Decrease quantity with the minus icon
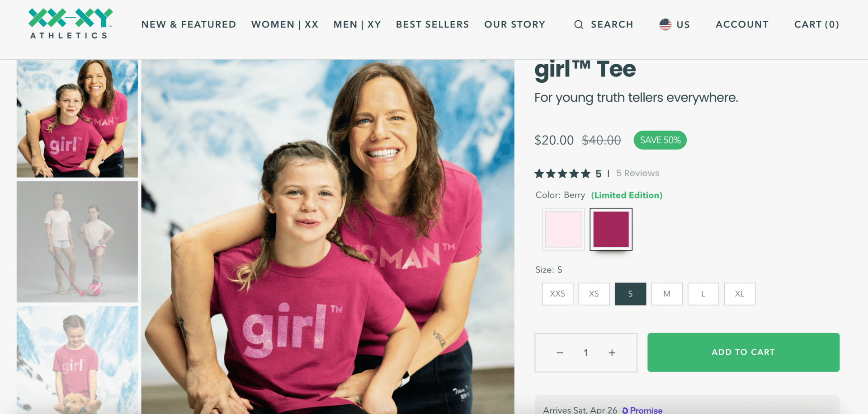Image resolution: width=868 pixels, height=414 pixels. point(560,353)
